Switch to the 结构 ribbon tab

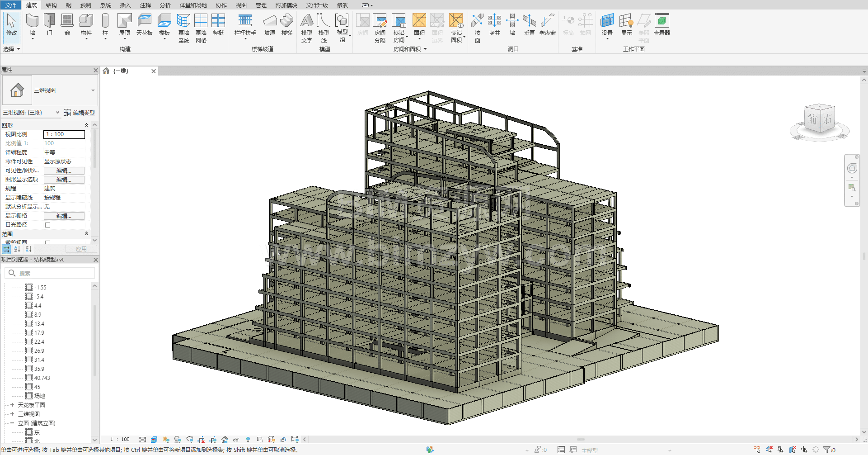click(52, 5)
